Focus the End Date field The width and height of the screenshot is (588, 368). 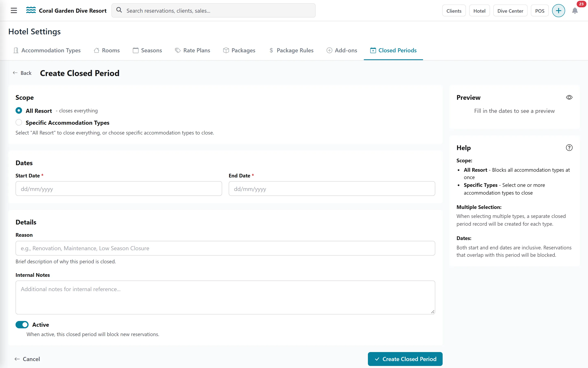pyautogui.click(x=332, y=188)
